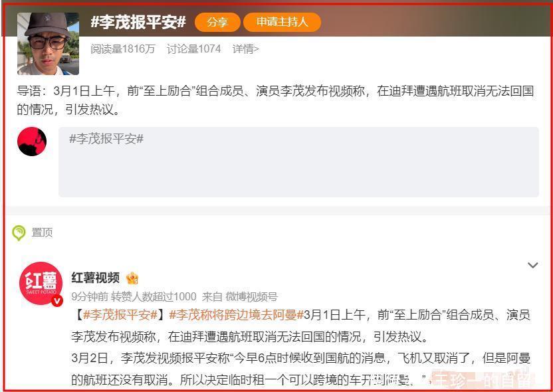Click the gold crown membership badge
This screenshot has height=392, width=553.
pyautogui.click(x=132, y=278)
